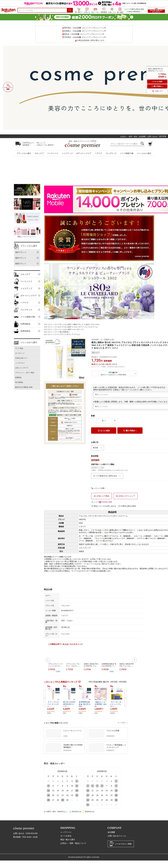This screenshot has width=168, height=868.
Task: Open the quantity dropdown showing 1
Action: click(x=104, y=421)
